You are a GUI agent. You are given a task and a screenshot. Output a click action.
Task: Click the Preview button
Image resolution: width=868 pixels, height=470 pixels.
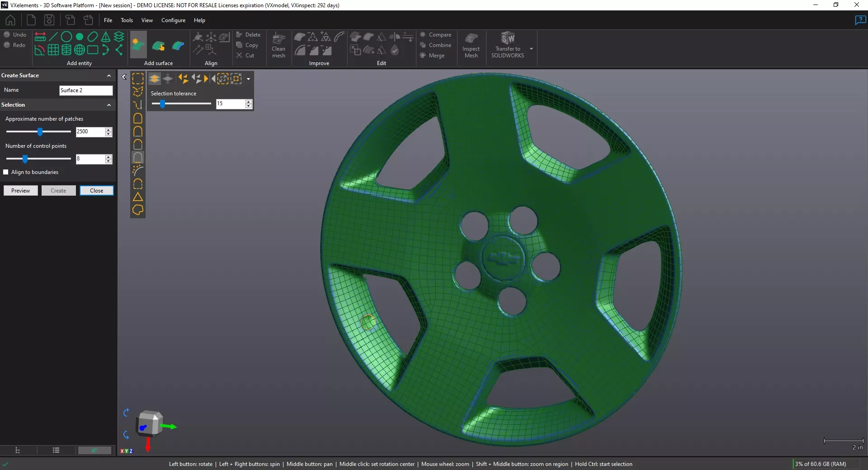coord(20,190)
